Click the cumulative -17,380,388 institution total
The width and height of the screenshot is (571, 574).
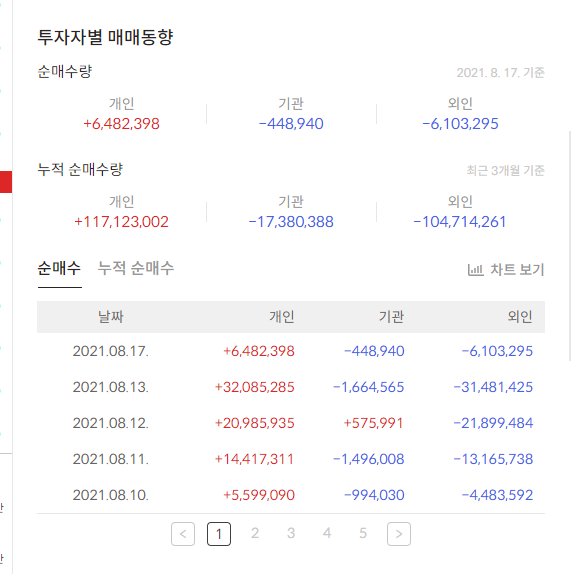click(291, 222)
